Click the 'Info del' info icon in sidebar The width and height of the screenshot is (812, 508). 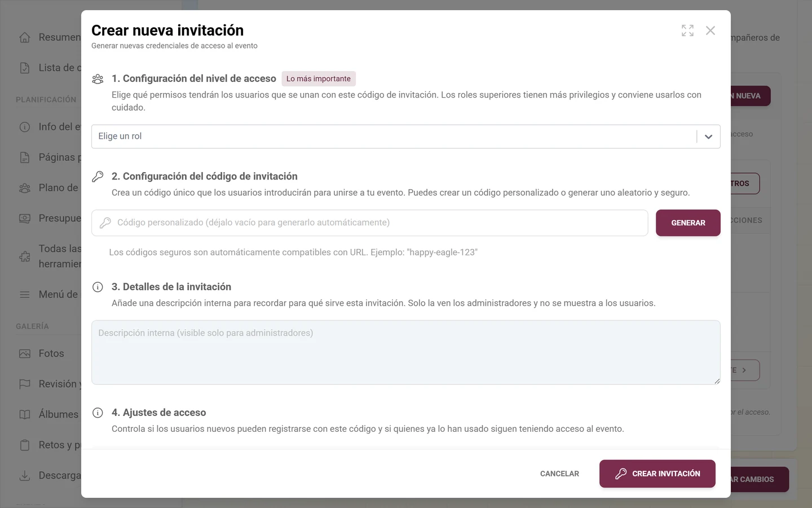[25, 127]
